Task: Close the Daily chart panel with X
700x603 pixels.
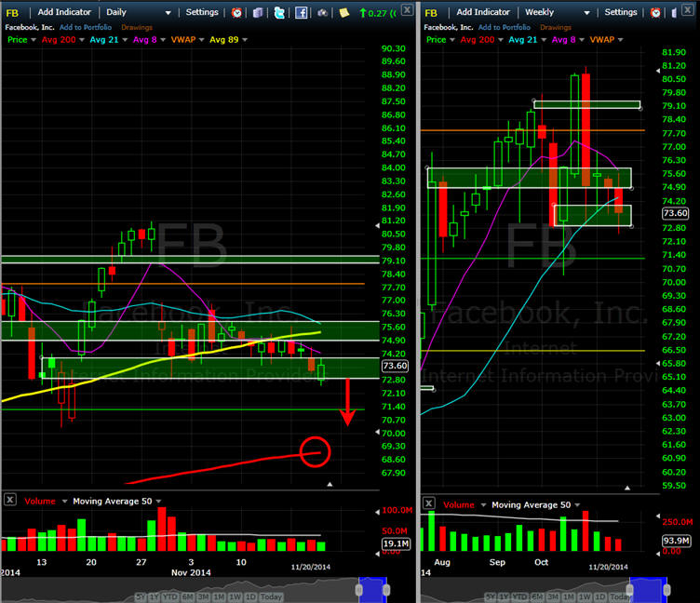Action: 407,9
